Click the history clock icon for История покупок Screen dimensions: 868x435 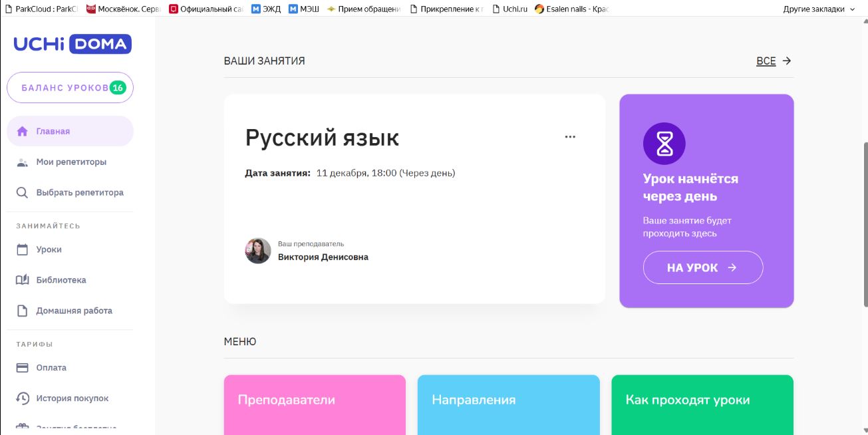click(23, 398)
